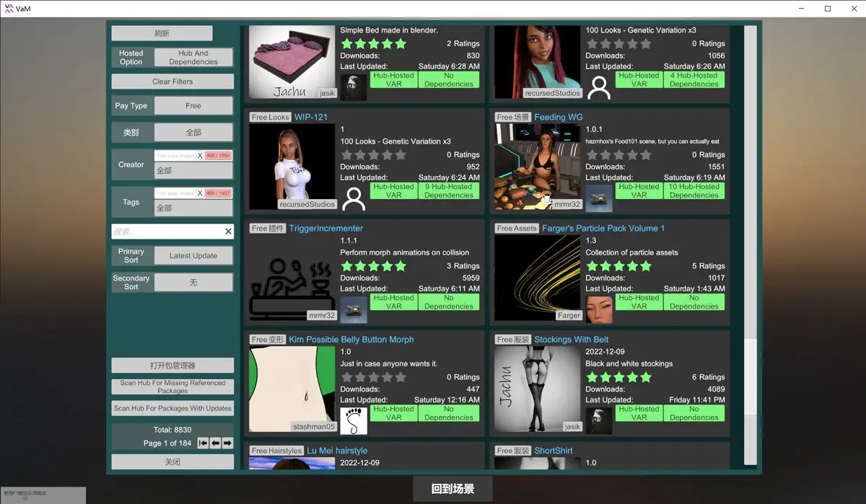Open WIP-121 title link

pos(311,117)
